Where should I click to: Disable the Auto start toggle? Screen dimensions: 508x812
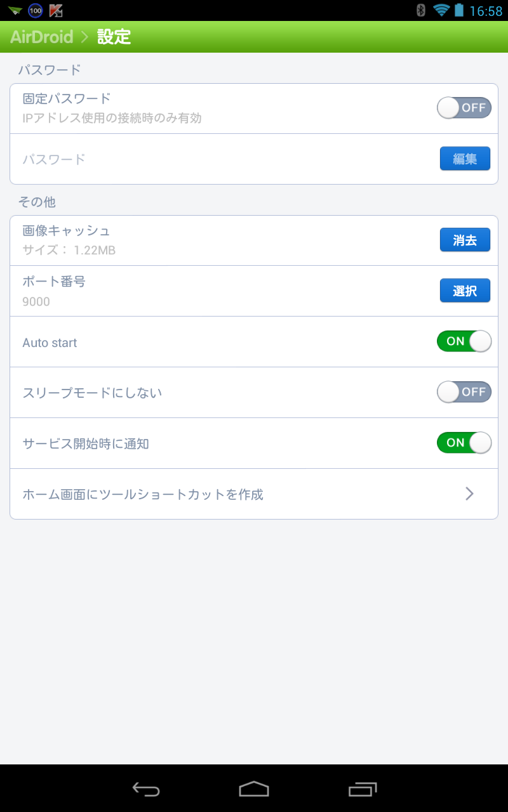click(x=464, y=341)
